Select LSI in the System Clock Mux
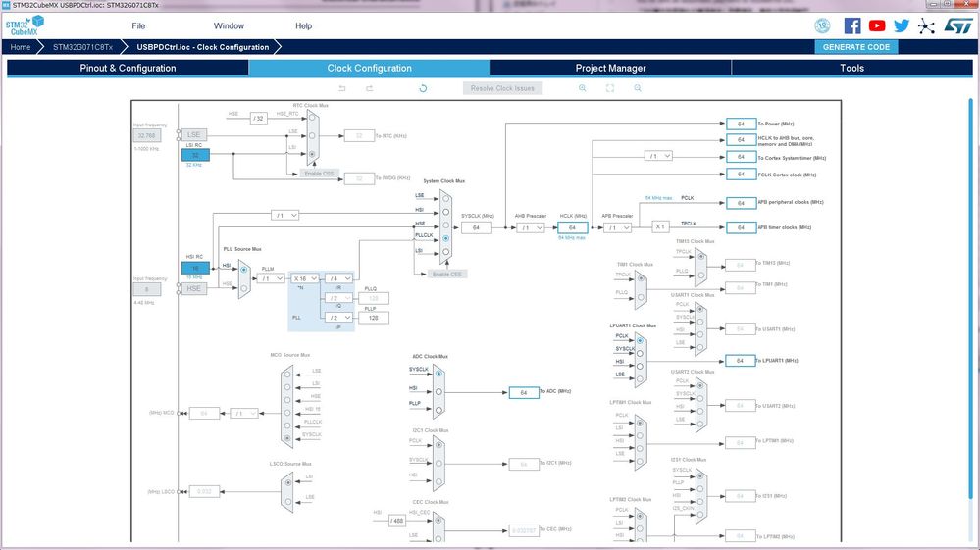 445,252
